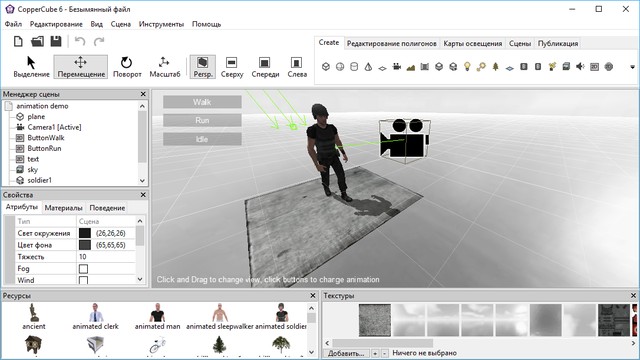Viewport: 640px width, 360px height.
Task: Open the Помощь menu
Action: tap(206, 24)
